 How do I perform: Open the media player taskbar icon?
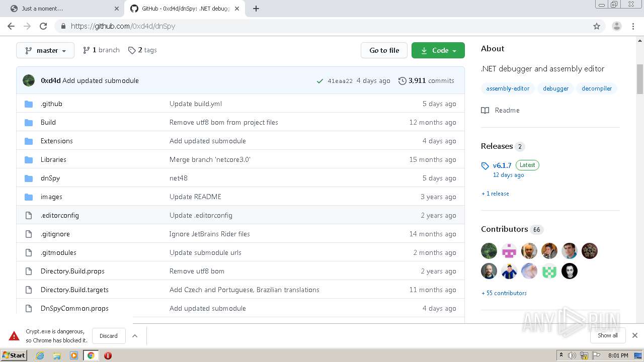click(x=74, y=355)
